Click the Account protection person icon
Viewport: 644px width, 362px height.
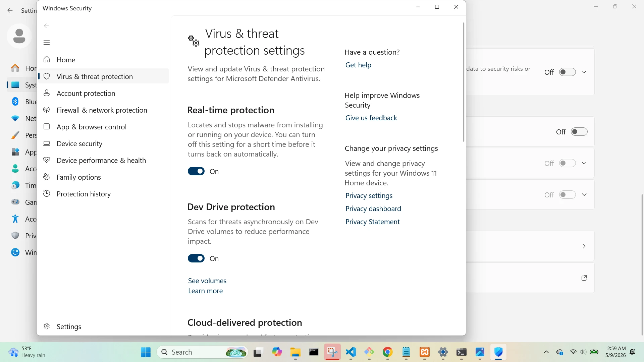47,93
